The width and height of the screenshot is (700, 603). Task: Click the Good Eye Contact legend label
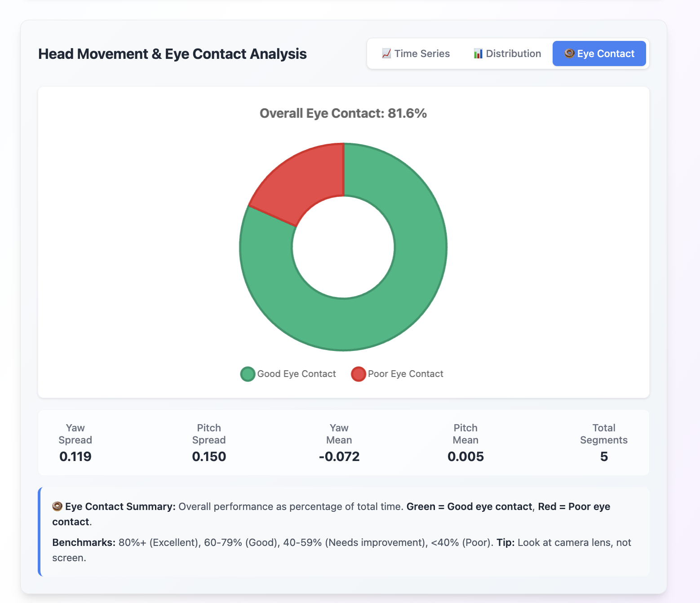[297, 374]
